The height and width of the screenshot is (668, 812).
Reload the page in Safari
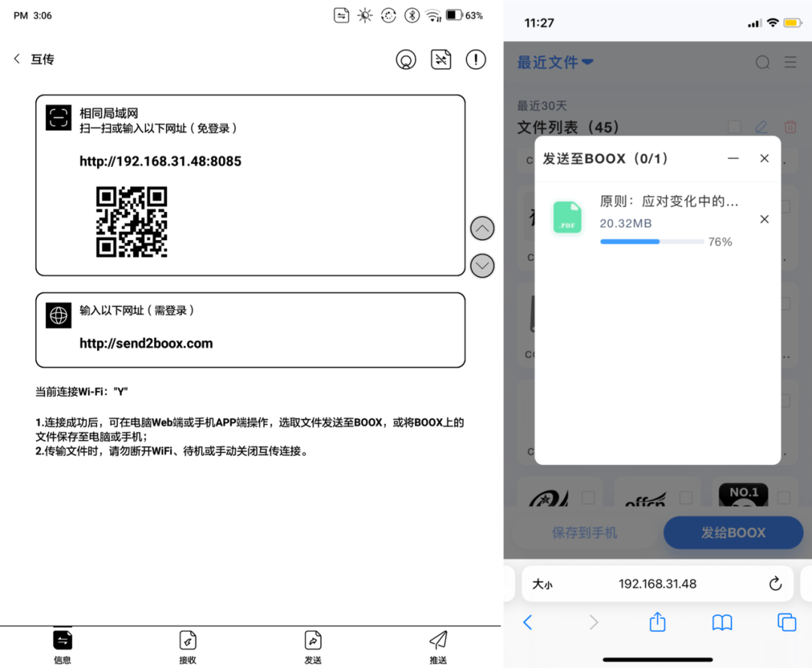775,584
